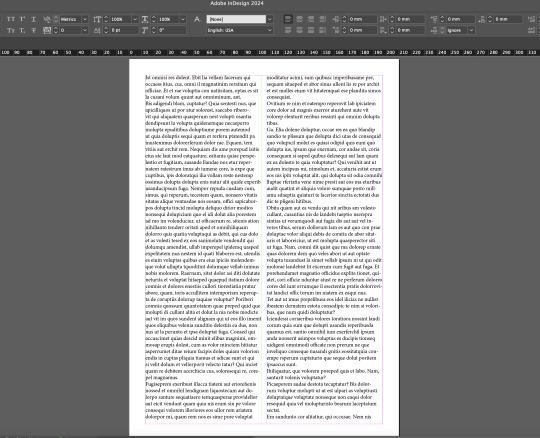
Task: Select Justify with last line left icon
Action: 288,30
